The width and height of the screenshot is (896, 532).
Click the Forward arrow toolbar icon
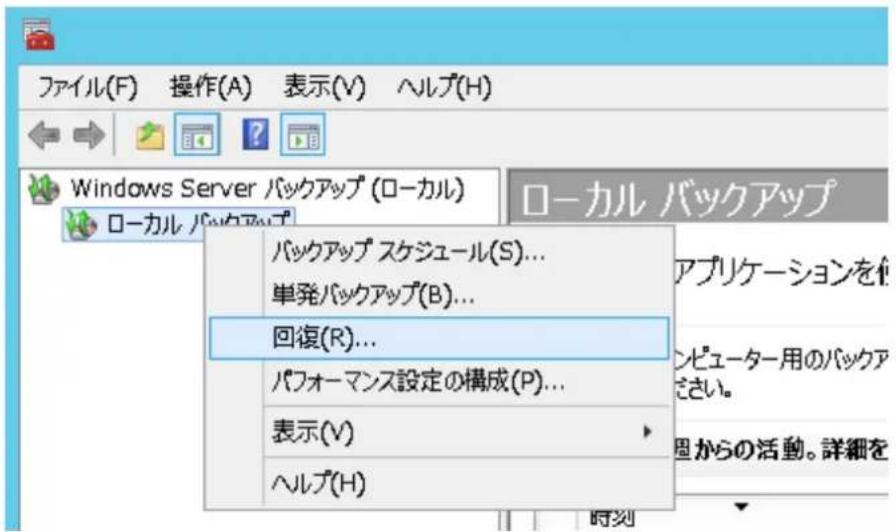[x=89, y=135]
